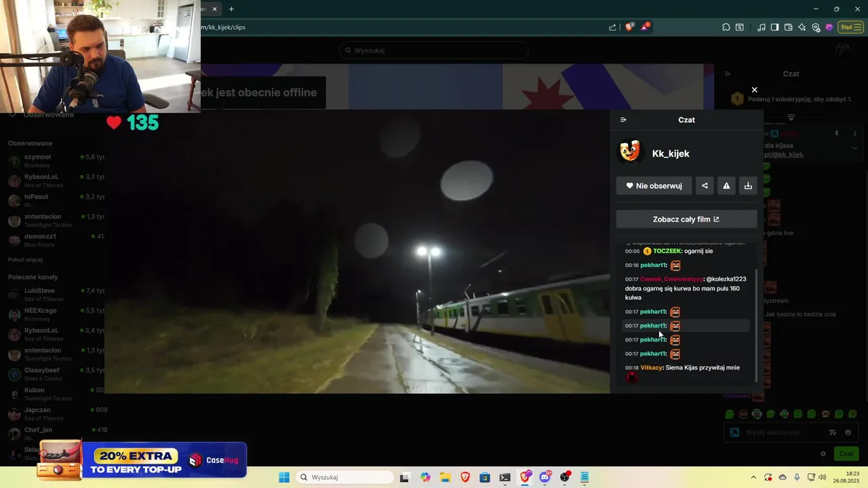Click the tab search icon in toolbar
The image size is (868, 488).
(x=740, y=27)
